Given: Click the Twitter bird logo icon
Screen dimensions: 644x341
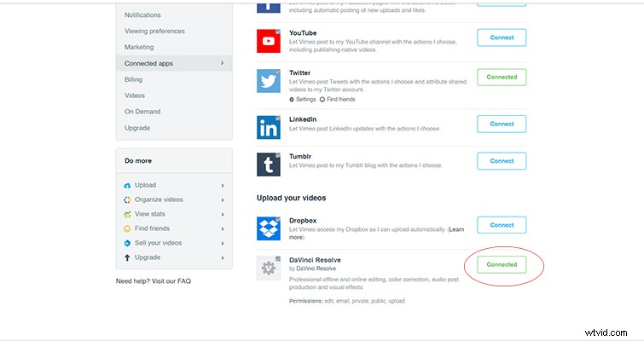Looking at the screenshot, I should [x=269, y=80].
